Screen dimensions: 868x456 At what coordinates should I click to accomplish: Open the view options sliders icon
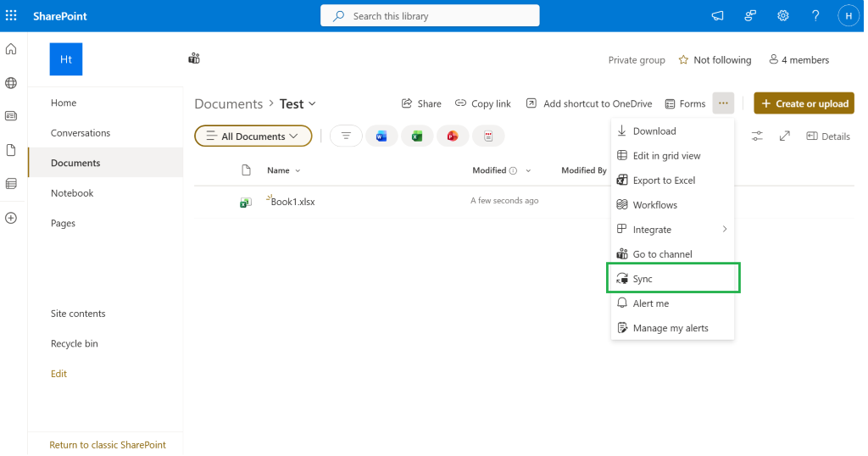click(x=757, y=136)
